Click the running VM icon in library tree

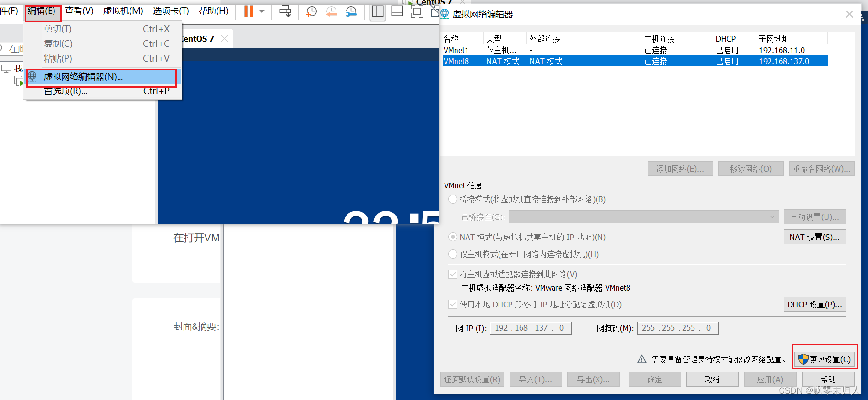pos(19,81)
